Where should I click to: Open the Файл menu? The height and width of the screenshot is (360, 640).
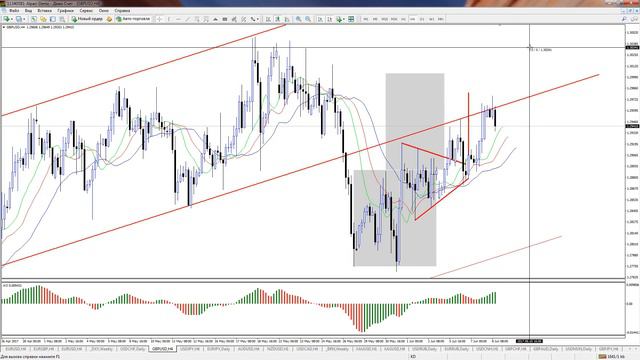pos(14,11)
